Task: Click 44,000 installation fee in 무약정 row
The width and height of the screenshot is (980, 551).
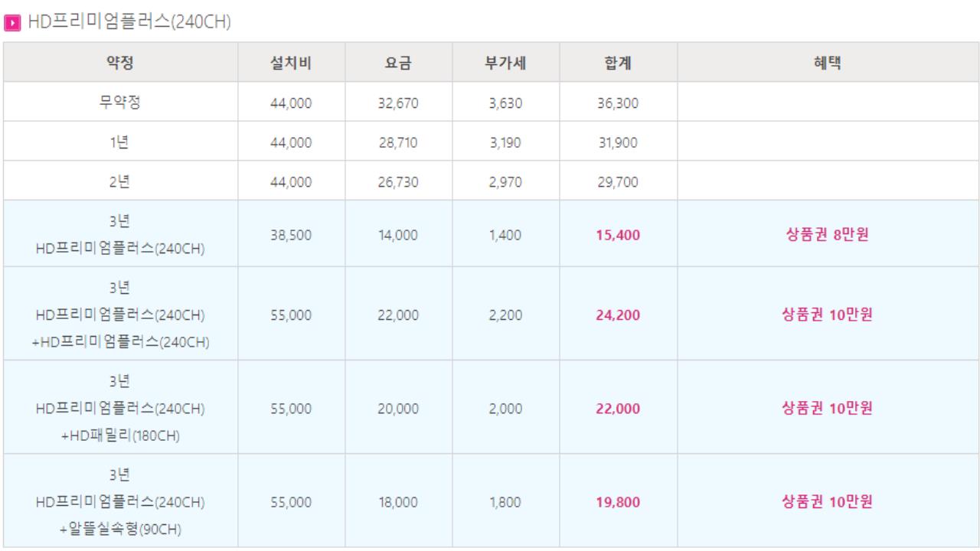Action: pos(290,103)
